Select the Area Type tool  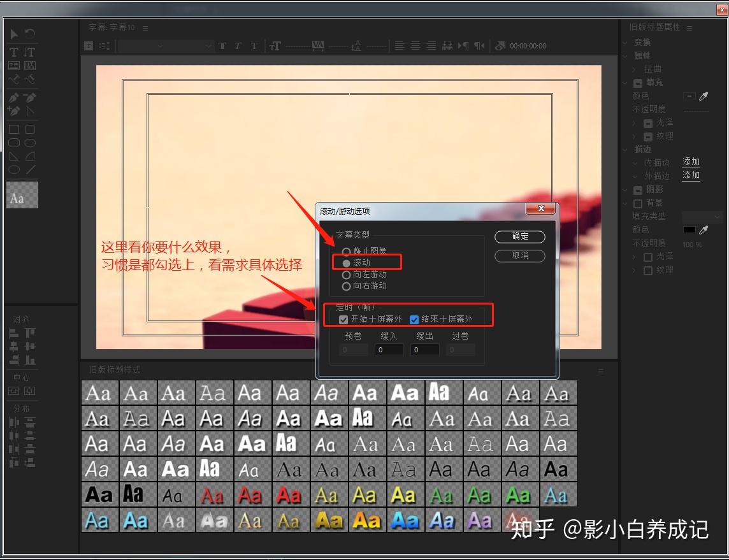click(x=14, y=66)
